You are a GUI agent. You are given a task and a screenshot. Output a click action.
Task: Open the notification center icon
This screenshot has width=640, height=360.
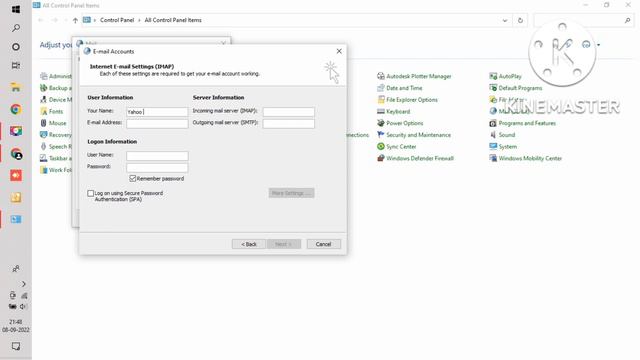click(16, 346)
